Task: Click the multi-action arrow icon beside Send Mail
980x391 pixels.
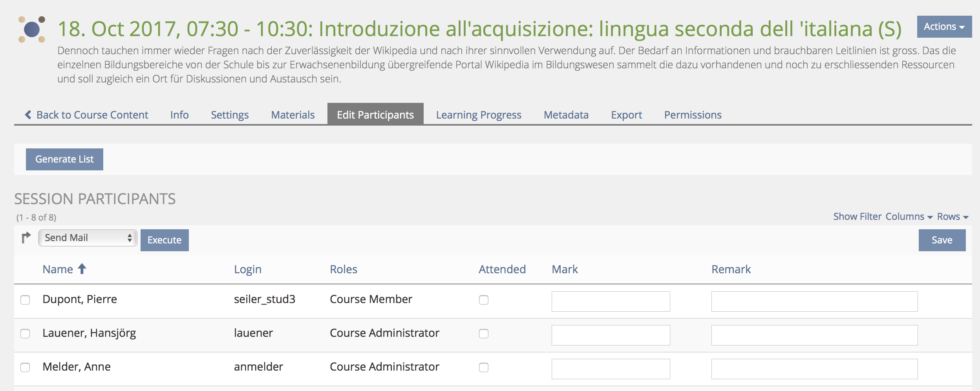Action: (26, 238)
